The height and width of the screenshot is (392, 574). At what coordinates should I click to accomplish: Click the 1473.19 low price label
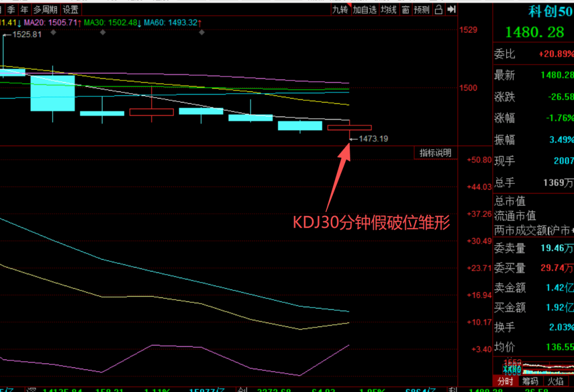[373, 138]
